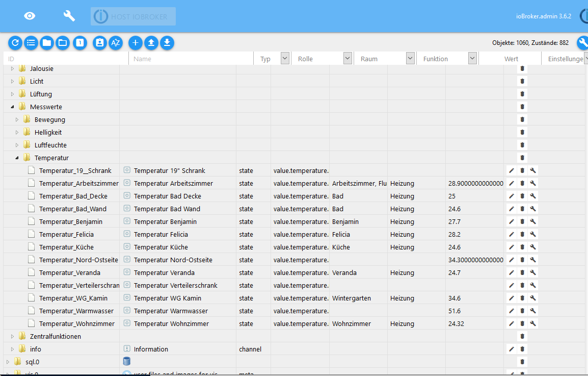588x376 pixels.
Task: Toggle expert mode person icon
Action: tap(100, 43)
